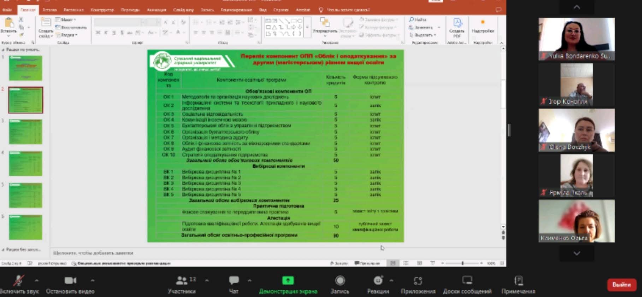Open the Acrobat ribbon tab

pyautogui.click(x=303, y=10)
